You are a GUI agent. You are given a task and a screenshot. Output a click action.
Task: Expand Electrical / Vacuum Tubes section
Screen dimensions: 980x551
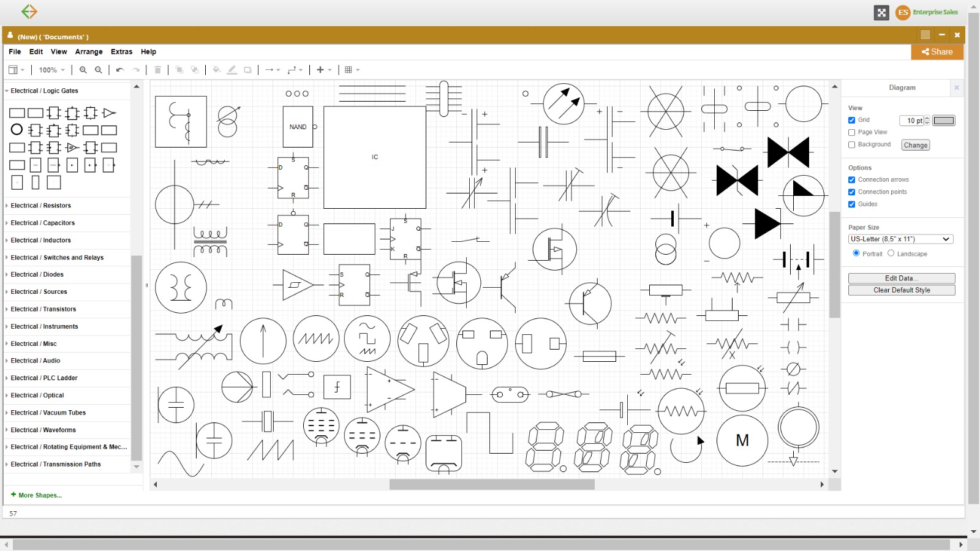[x=67, y=413]
